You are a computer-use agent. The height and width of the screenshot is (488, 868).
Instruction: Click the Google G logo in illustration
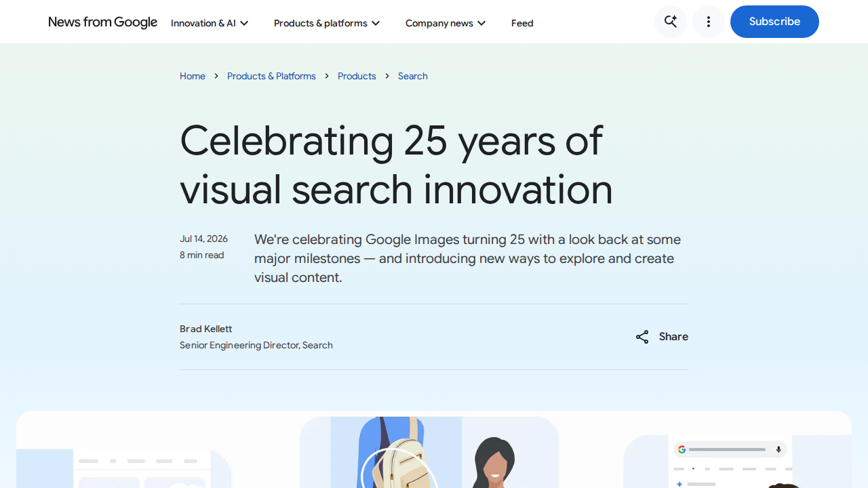pyautogui.click(x=682, y=449)
